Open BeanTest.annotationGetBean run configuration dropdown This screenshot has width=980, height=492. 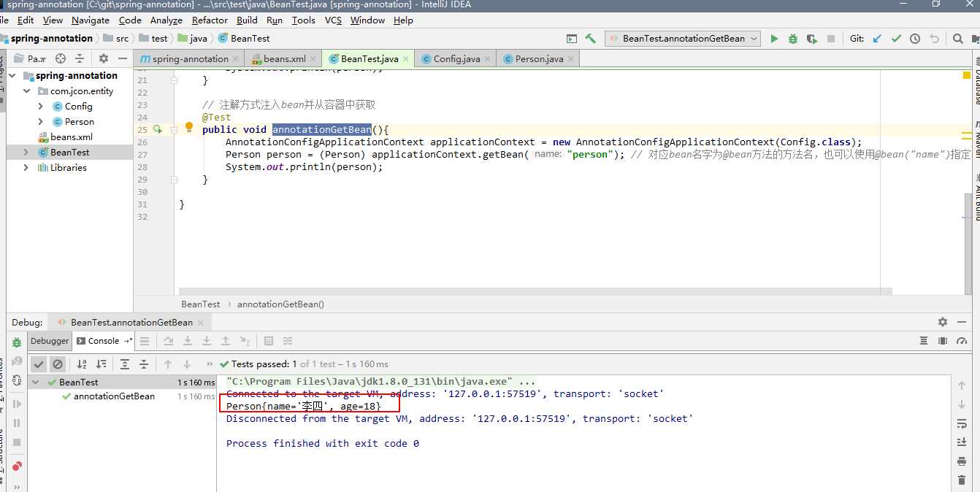pyautogui.click(x=683, y=39)
